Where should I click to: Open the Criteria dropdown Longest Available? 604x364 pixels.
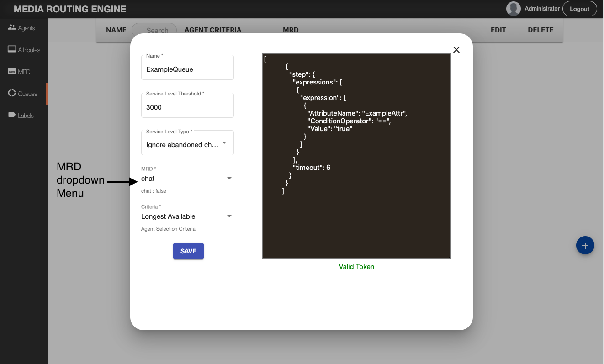pyautogui.click(x=187, y=216)
